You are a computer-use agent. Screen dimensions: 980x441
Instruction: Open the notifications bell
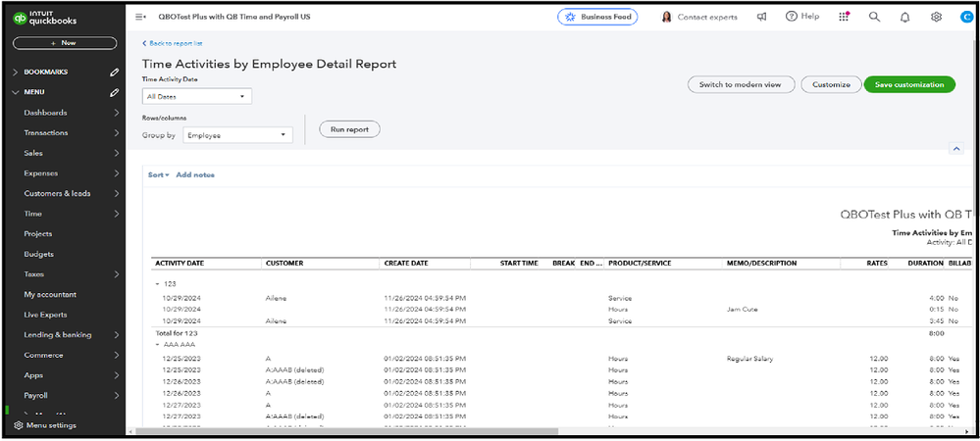[x=905, y=17]
